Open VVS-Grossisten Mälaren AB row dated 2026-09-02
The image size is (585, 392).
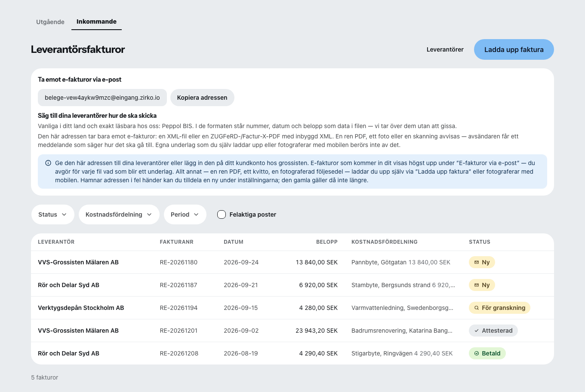[292, 331]
